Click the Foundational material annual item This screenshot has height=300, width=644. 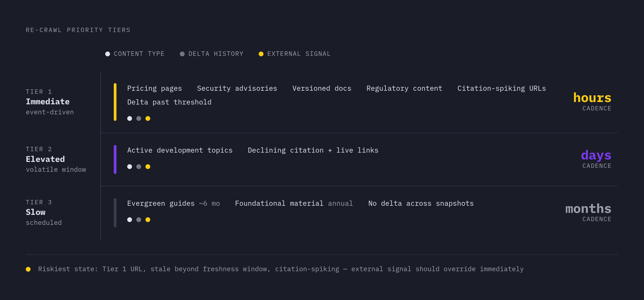(294, 204)
